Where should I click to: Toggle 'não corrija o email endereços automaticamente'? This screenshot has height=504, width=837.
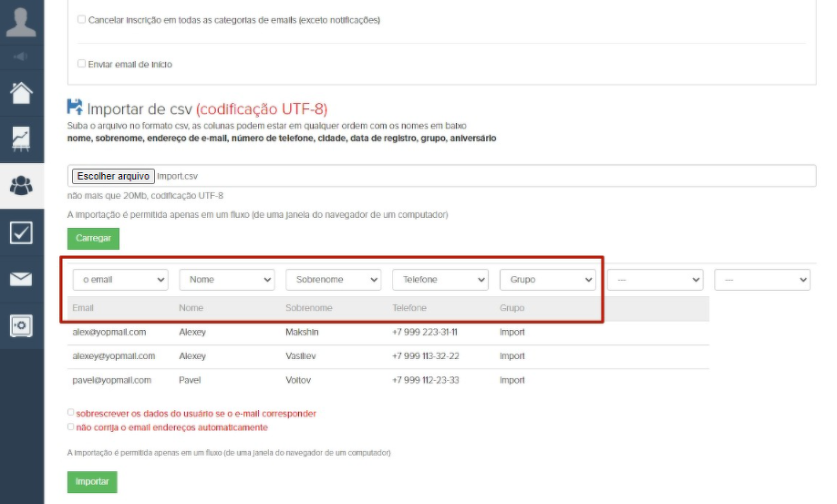[72, 427]
